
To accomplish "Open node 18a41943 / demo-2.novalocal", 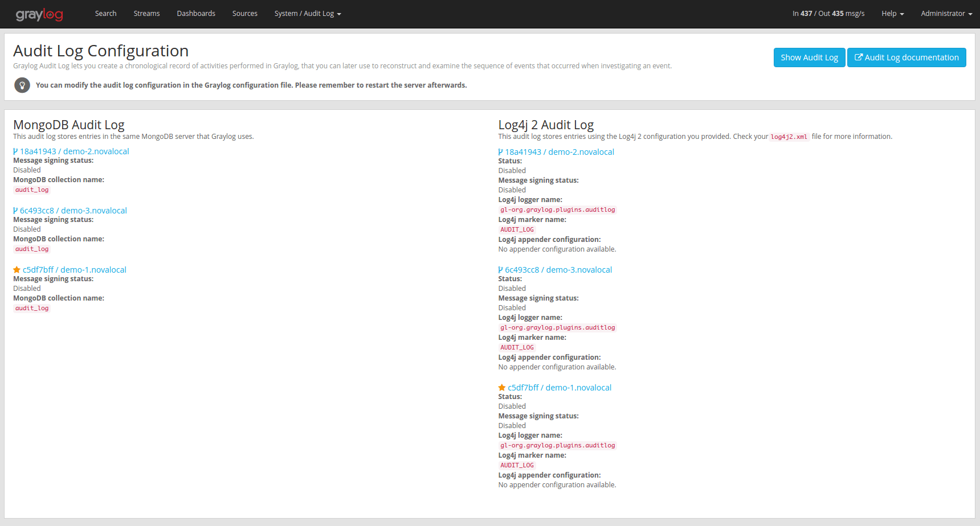I will [74, 151].
